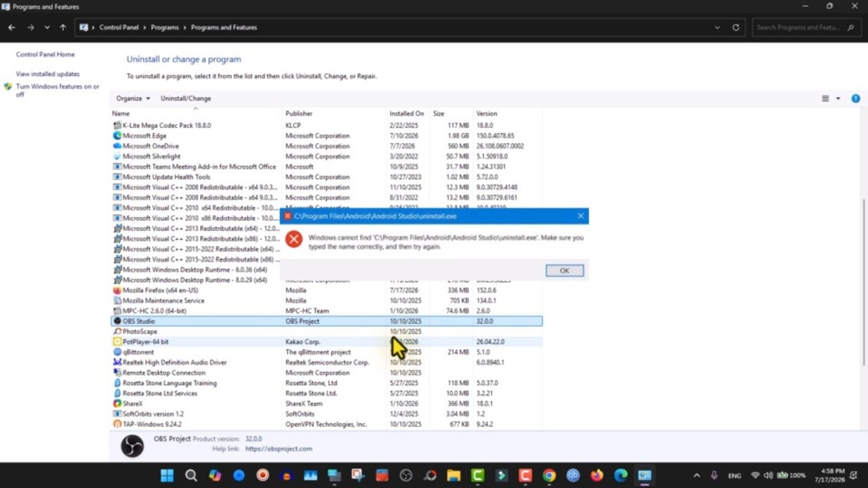The height and width of the screenshot is (488, 868).
Task: Open File Explorer from the taskbar
Action: pyautogui.click(x=454, y=476)
